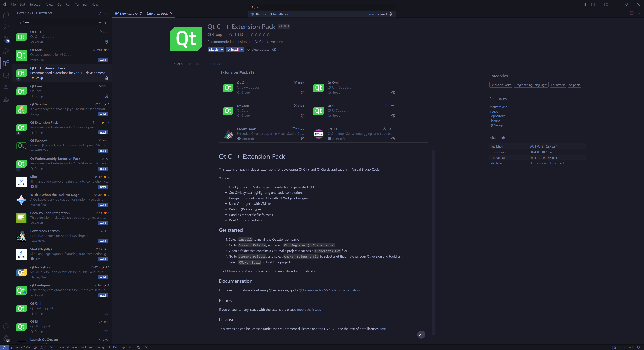Viewport: 644px width, 350px height.
Task: Open the Terminal menu
Action: point(81,4)
